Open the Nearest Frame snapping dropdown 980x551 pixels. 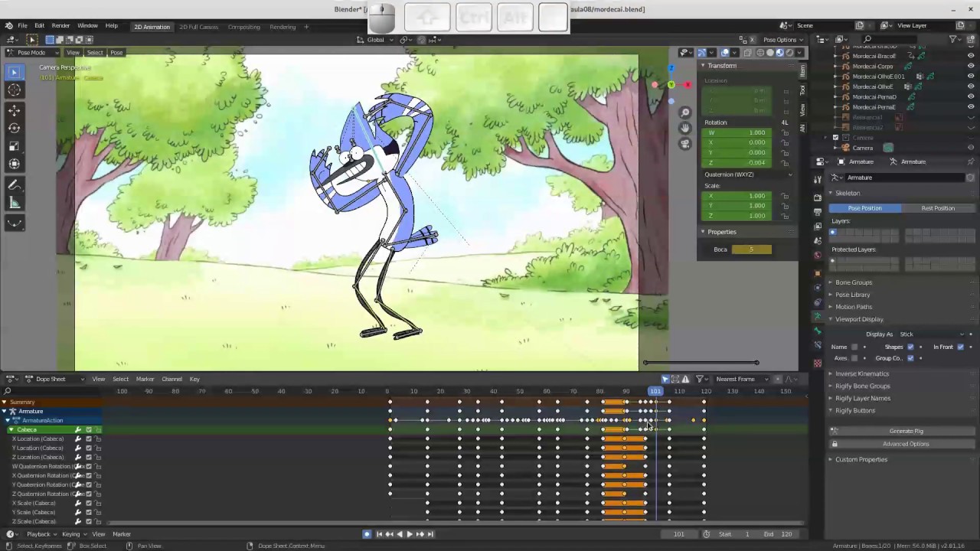coord(740,379)
